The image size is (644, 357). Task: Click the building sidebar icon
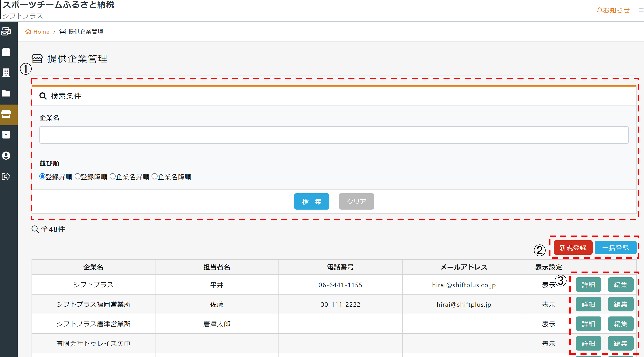click(x=6, y=73)
